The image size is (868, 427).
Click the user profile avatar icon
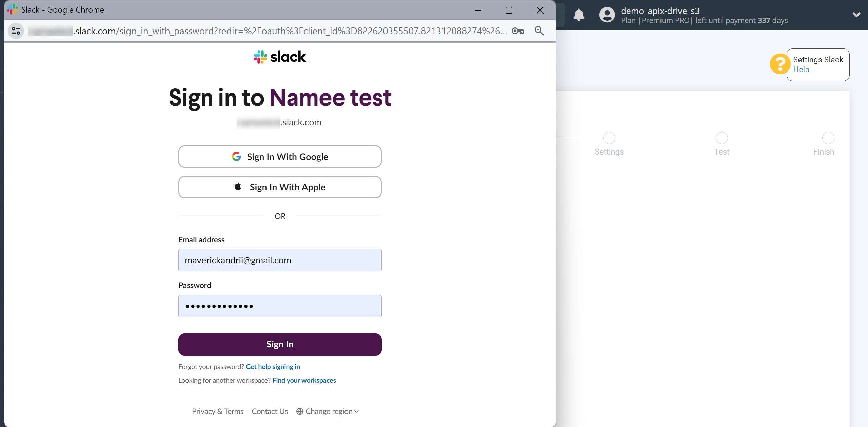tap(606, 14)
